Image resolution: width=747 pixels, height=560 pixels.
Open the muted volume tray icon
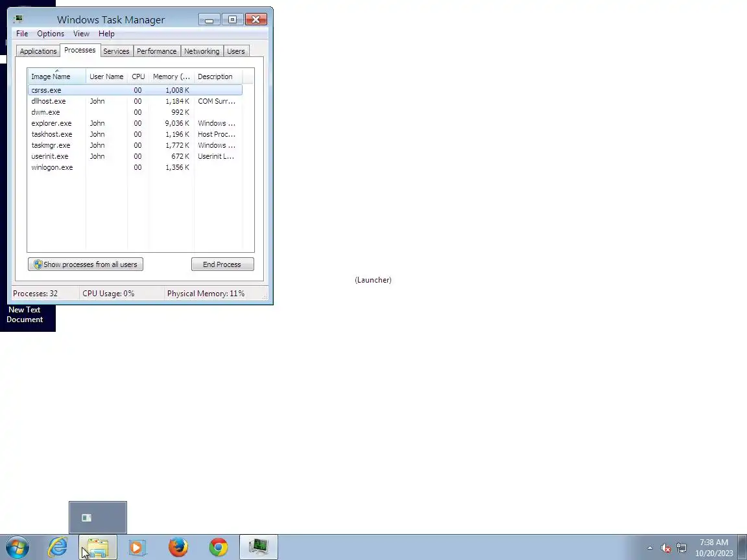(x=666, y=548)
